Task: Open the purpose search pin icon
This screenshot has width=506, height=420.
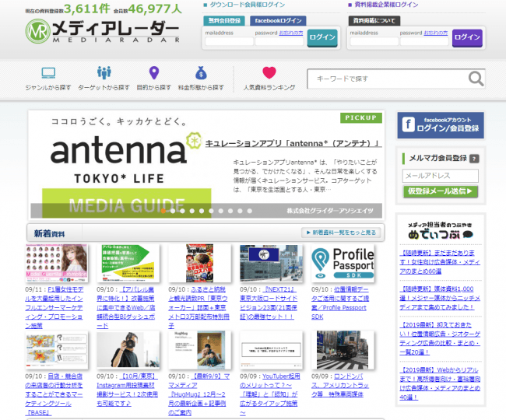Action: click(154, 73)
